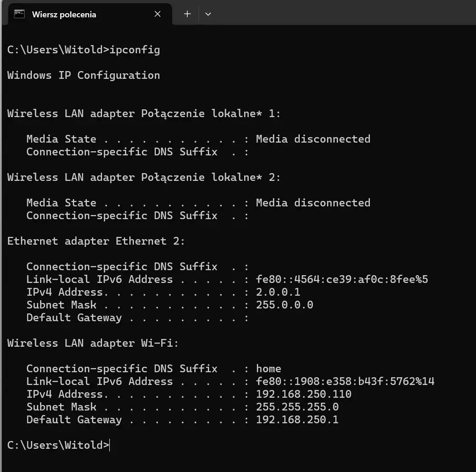This screenshot has width=476, height=472.
Task: Click the subnet mask 255.0.0.0
Action: tap(284, 305)
